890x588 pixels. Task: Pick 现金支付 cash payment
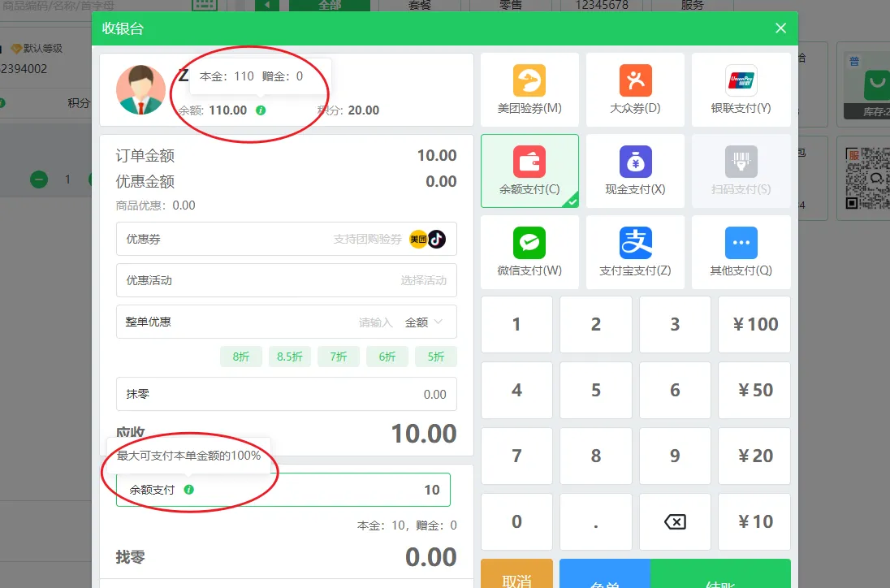pos(635,171)
